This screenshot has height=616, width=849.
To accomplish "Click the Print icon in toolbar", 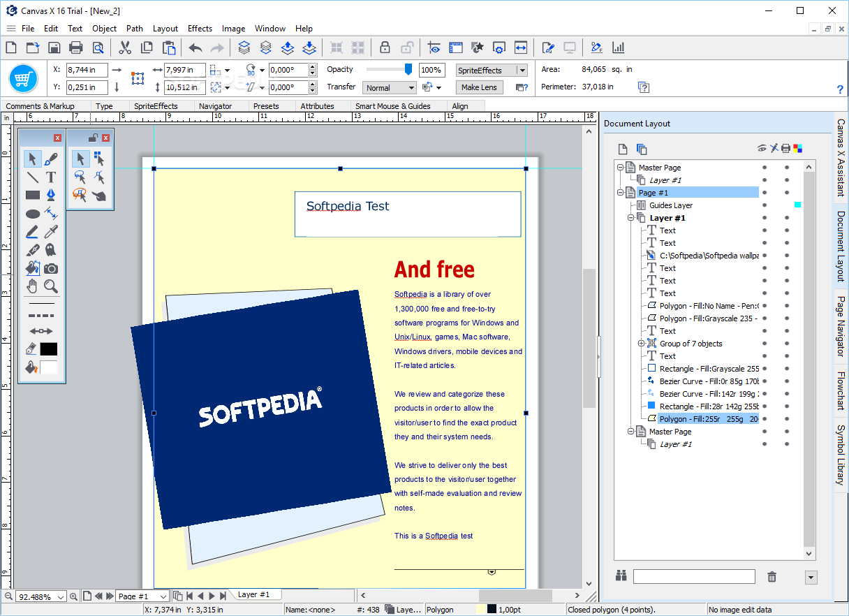I will 76,47.
